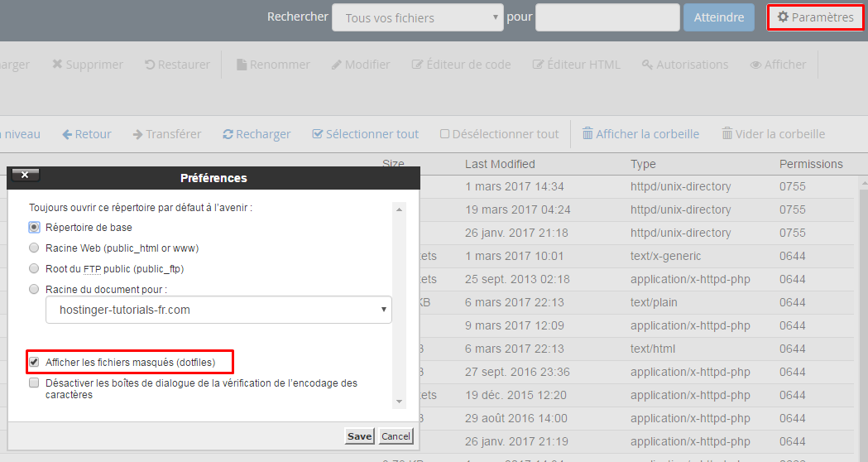Select Root du FTP public option
The height and width of the screenshot is (462, 868).
34,268
